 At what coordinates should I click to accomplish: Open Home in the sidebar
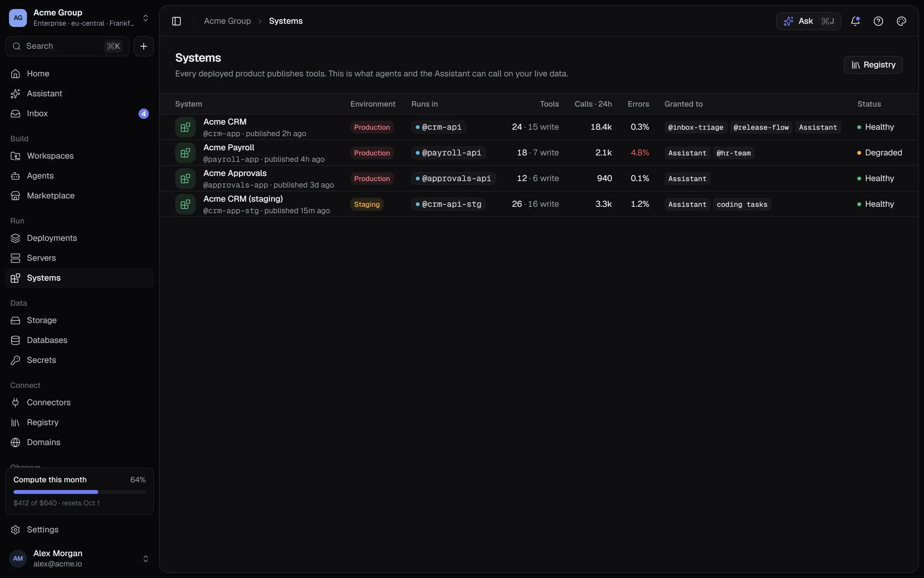(80, 74)
